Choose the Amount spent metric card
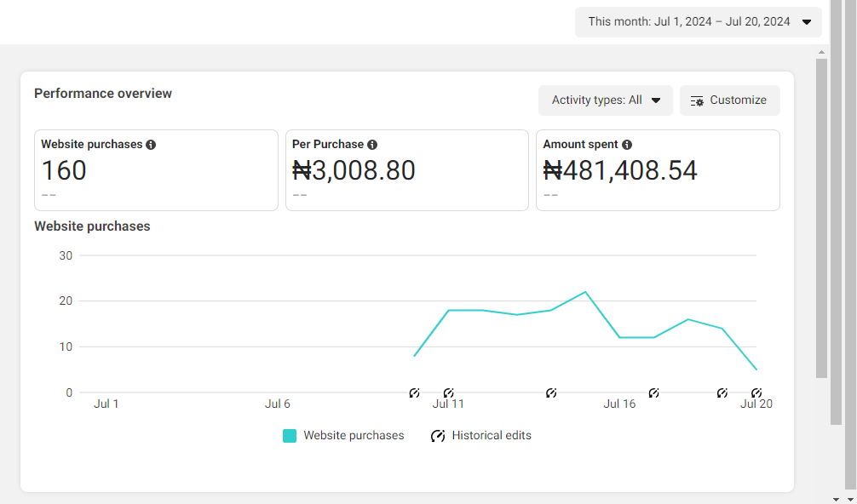 (658, 170)
